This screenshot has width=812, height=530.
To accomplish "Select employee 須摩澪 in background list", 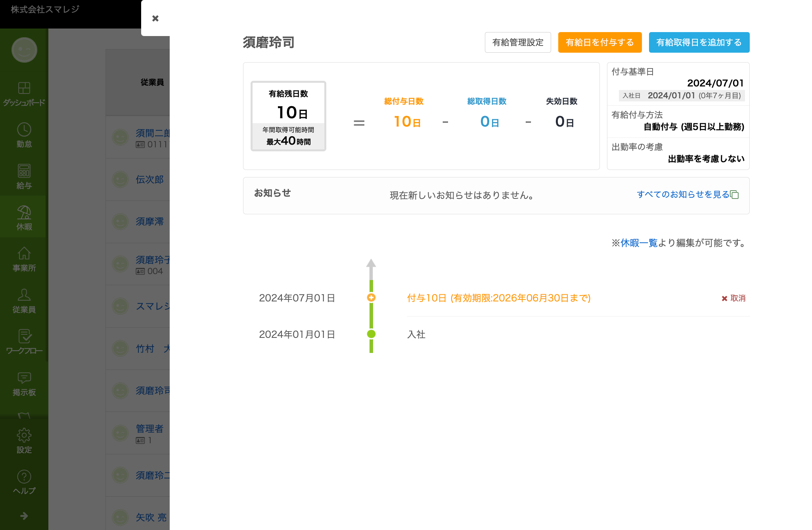I will tap(149, 221).
